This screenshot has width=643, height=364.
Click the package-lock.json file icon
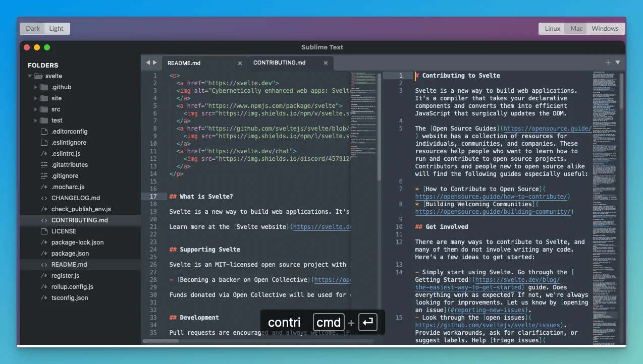pyautogui.click(x=44, y=242)
